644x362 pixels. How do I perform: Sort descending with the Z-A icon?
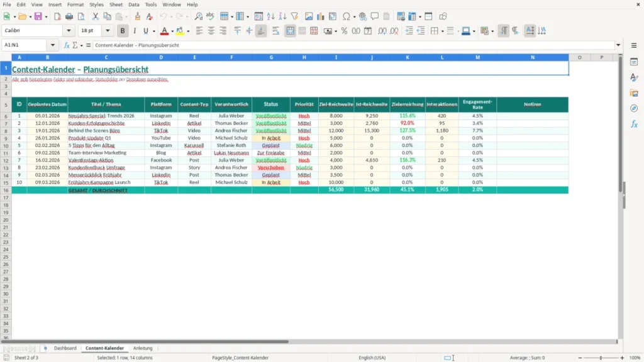click(282, 16)
